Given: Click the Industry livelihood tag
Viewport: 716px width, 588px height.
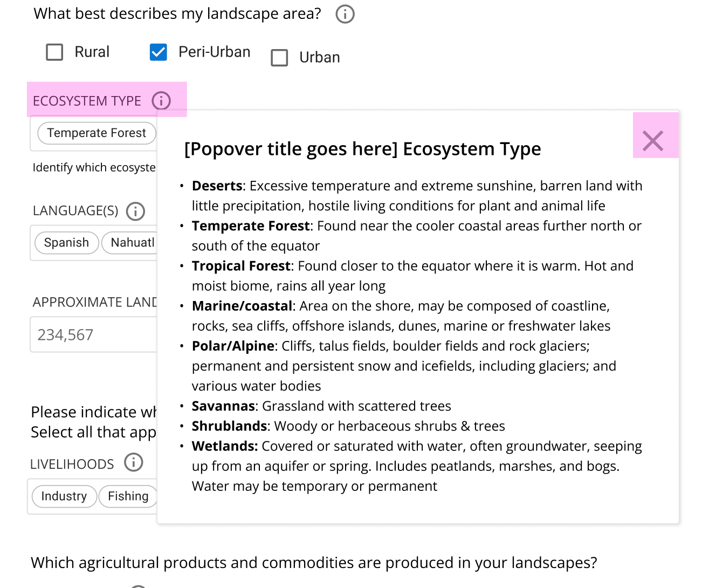Looking at the screenshot, I should pyautogui.click(x=64, y=496).
